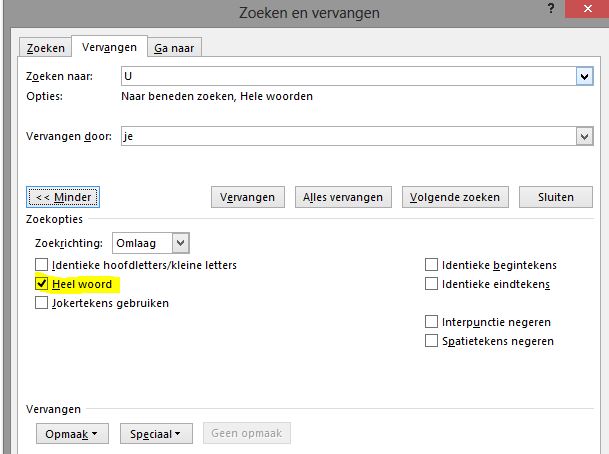Viewport: 609px width, 454px height.
Task: Enable Identieke begintekens option
Action: coord(432,265)
